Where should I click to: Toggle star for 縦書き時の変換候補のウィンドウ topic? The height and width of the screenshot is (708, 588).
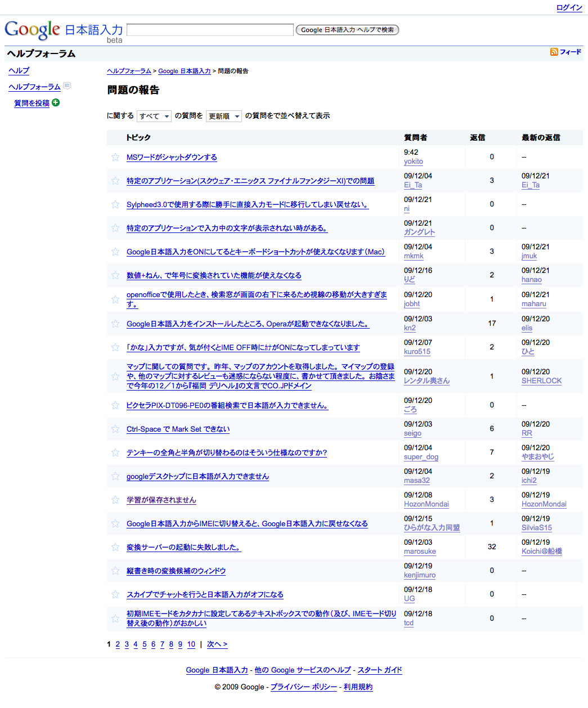click(115, 571)
